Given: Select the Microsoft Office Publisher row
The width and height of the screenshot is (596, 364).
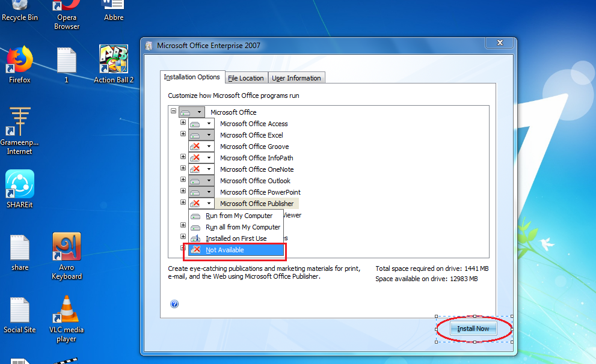Looking at the screenshot, I should 257,204.
